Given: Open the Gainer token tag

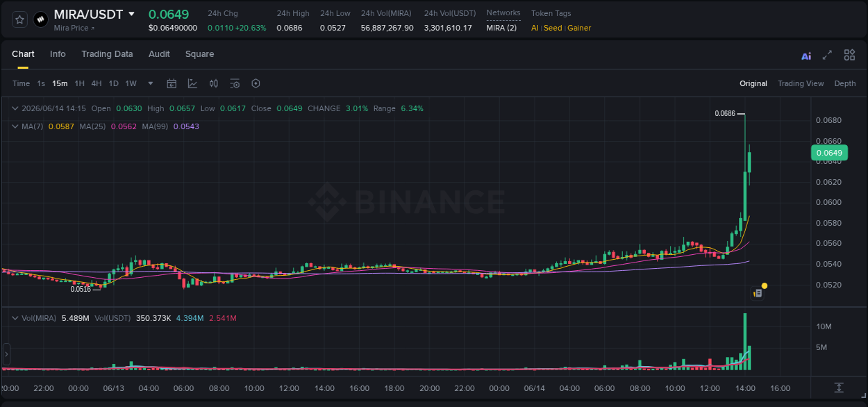Looking at the screenshot, I should coord(579,28).
